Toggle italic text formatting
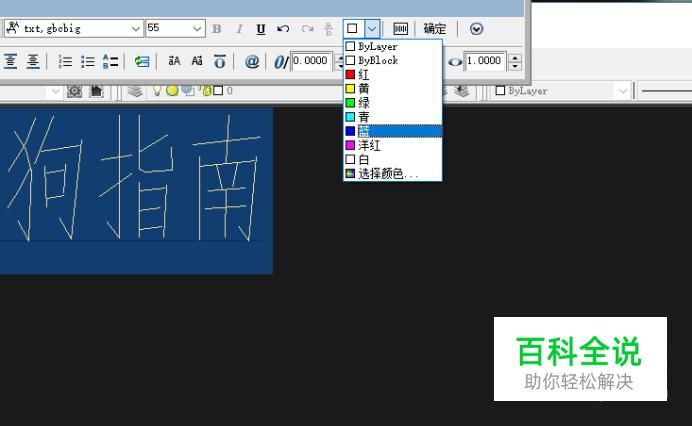The height and width of the screenshot is (426, 692). pos(240,29)
